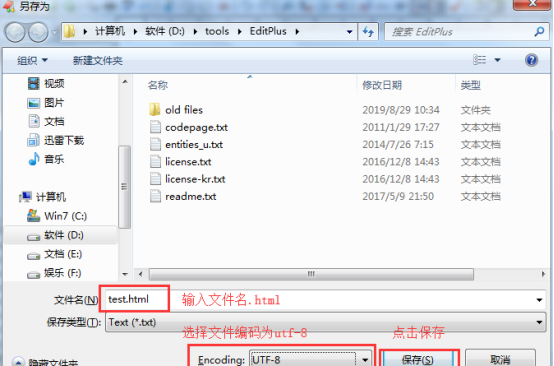Click tools in the address breadcrumb

[217, 31]
